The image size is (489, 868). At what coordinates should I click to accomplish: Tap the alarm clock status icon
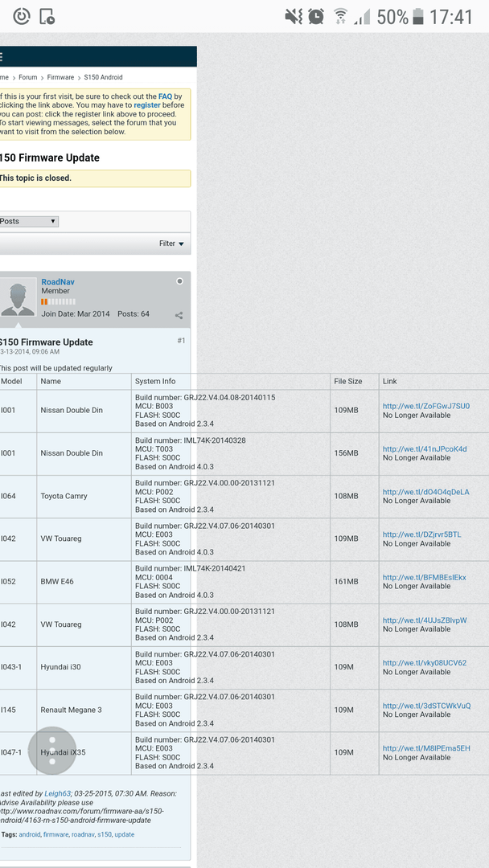(x=316, y=17)
